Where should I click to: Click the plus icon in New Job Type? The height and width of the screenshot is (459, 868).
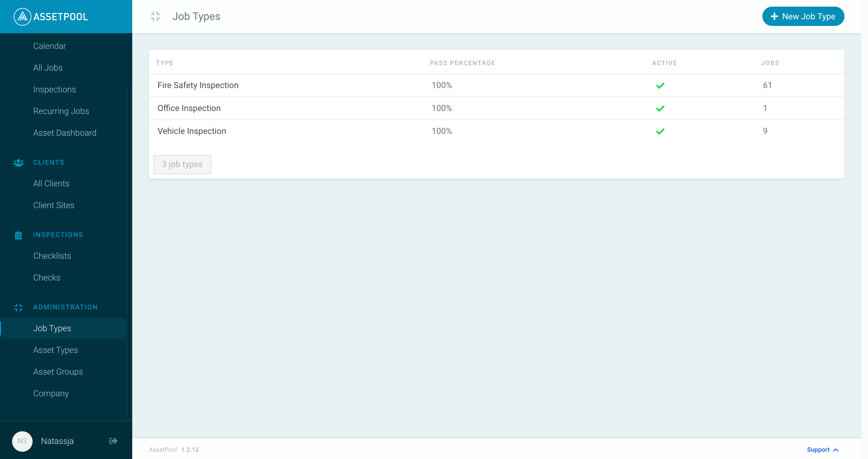pyautogui.click(x=774, y=17)
